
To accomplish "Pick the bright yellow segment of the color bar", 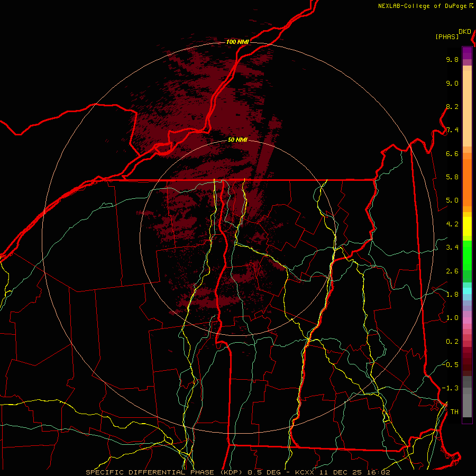I will click(467, 226).
